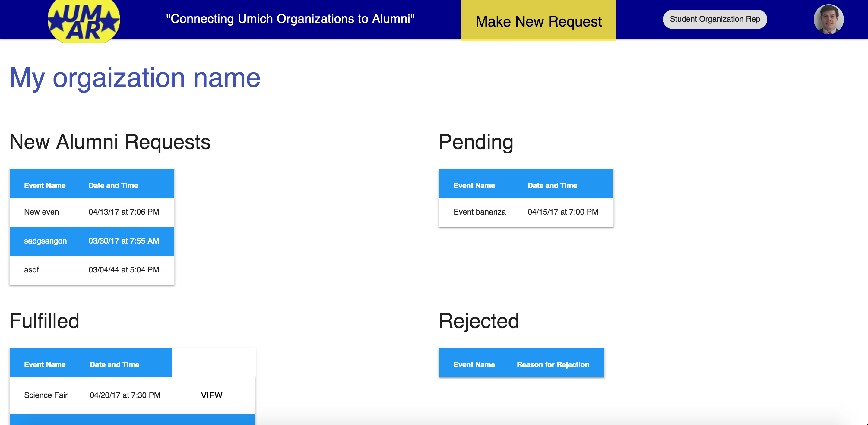Image resolution: width=868 pixels, height=425 pixels.
Task: Click the My orgaization name heading
Action: click(x=135, y=78)
